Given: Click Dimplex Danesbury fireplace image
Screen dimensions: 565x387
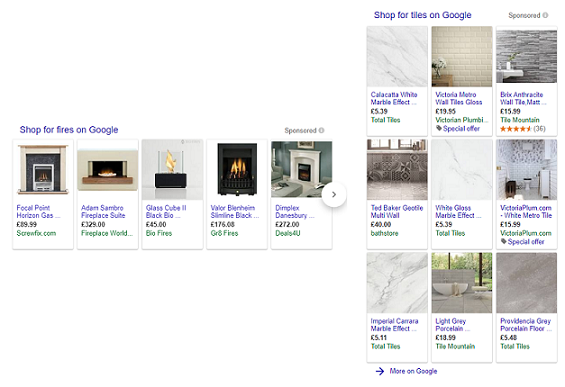Looking at the screenshot, I should click(x=302, y=169).
